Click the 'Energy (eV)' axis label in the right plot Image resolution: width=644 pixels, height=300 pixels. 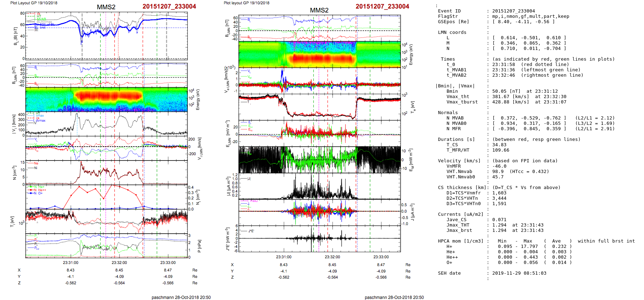pyautogui.click(x=411, y=55)
